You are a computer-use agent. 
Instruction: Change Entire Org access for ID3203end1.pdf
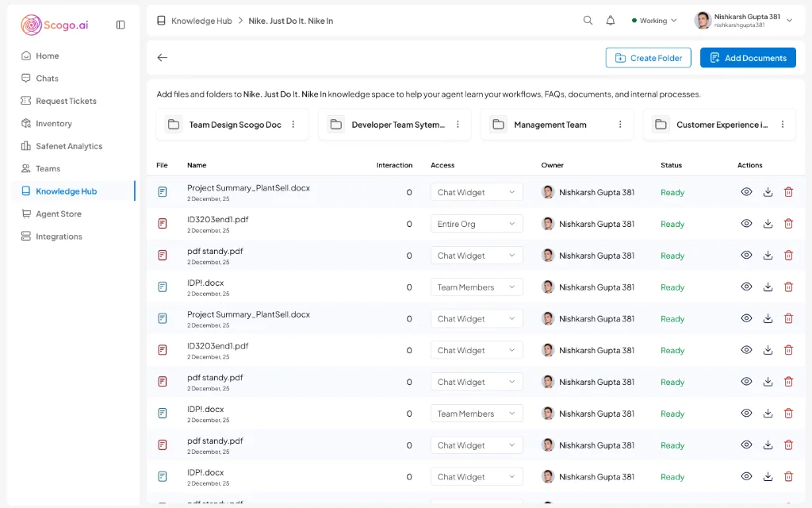pos(476,223)
